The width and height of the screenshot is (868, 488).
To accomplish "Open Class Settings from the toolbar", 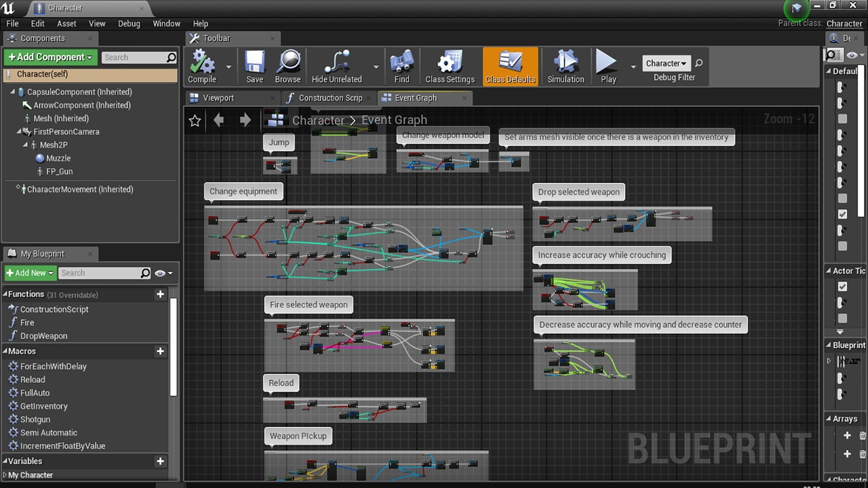I will [450, 63].
